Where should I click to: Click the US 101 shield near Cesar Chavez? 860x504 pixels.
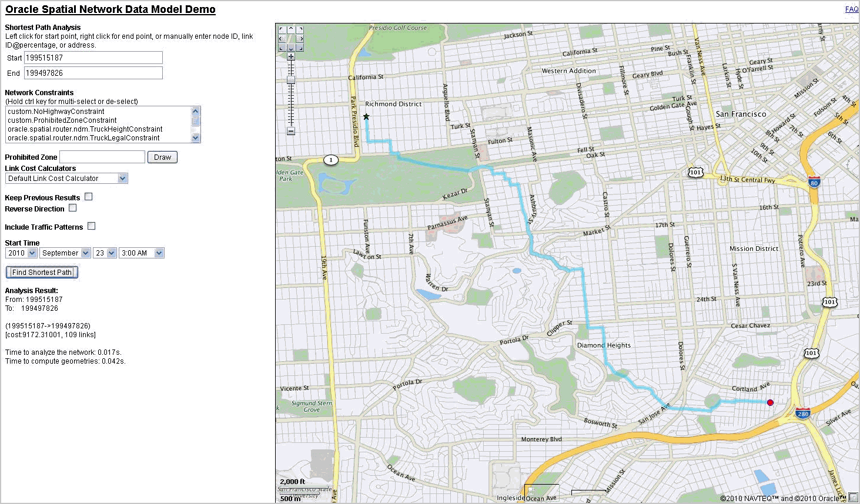click(x=811, y=353)
